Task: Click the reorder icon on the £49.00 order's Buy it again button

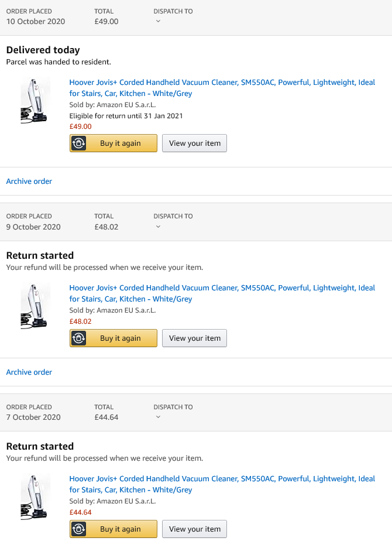Action: pyautogui.click(x=78, y=143)
